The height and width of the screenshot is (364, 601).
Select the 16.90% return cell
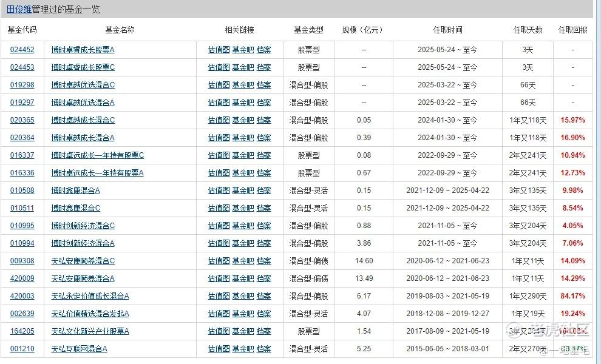coord(572,138)
